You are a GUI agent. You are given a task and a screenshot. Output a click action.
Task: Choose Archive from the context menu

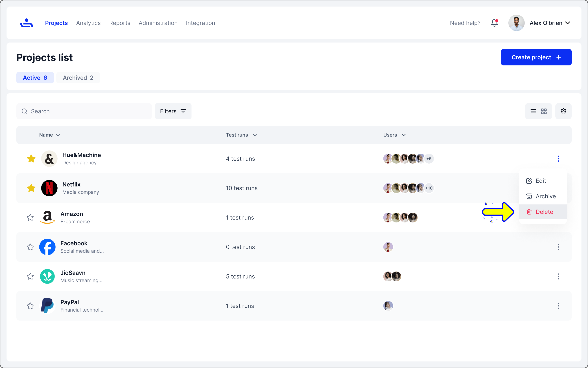coord(543,196)
